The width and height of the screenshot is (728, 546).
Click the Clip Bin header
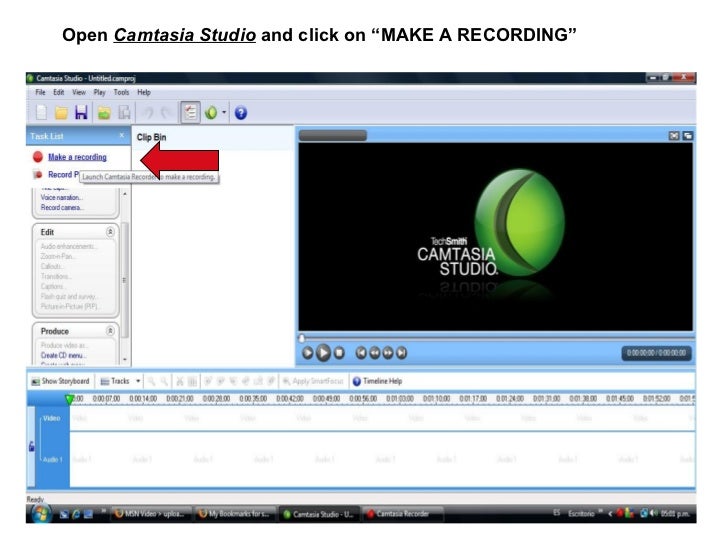coord(151,137)
